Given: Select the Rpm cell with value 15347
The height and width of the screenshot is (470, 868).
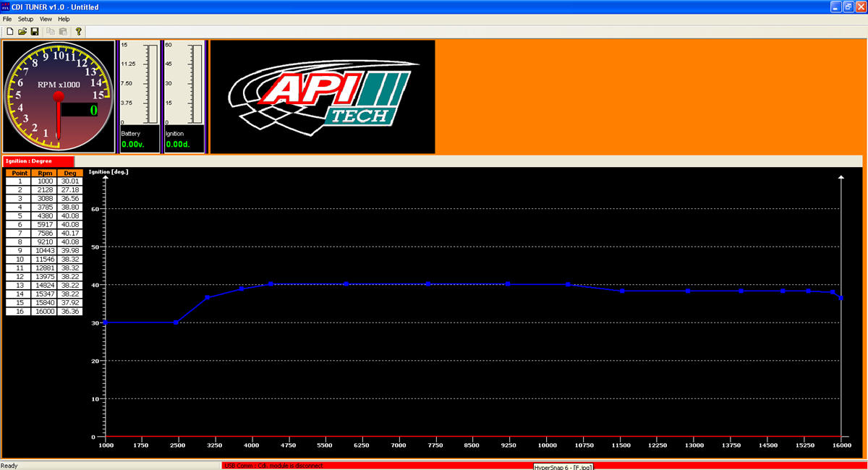Looking at the screenshot, I should (46, 294).
